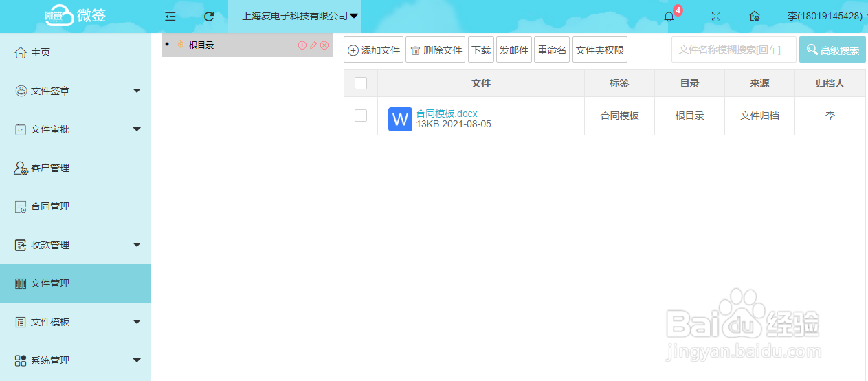Screen dimensions: 868x381
Task: Click the 文件模板 template icon
Action: (x=21, y=322)
